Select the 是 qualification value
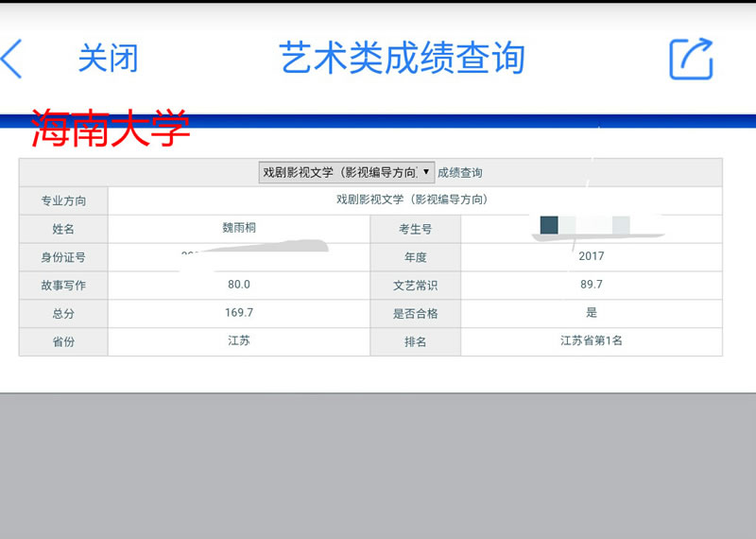Image resolution: width=756 pixels, height=539 pixels. [592, 313]
